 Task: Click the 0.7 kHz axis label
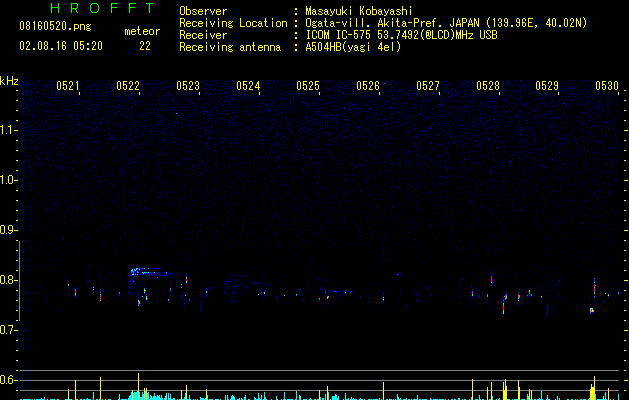(9, 330)
